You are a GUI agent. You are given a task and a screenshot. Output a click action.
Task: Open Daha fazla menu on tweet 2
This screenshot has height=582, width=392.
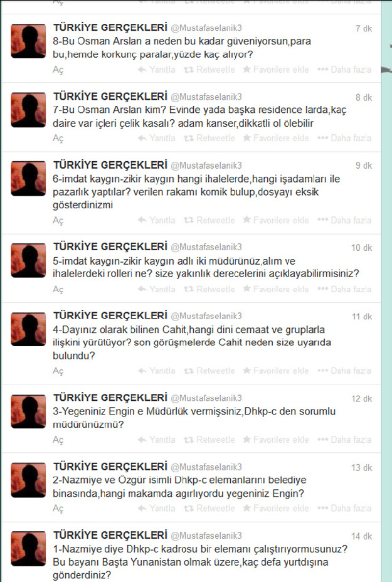click(344, 508)
